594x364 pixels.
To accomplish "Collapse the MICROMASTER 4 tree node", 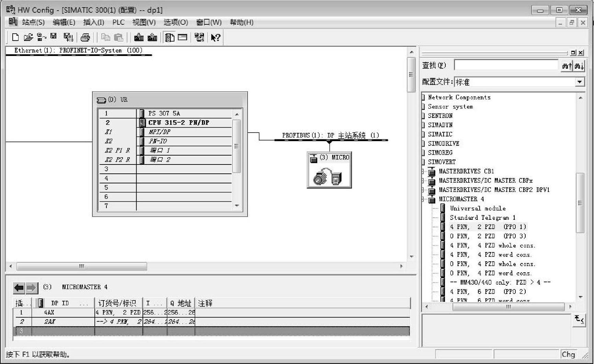I will point(423,199).
